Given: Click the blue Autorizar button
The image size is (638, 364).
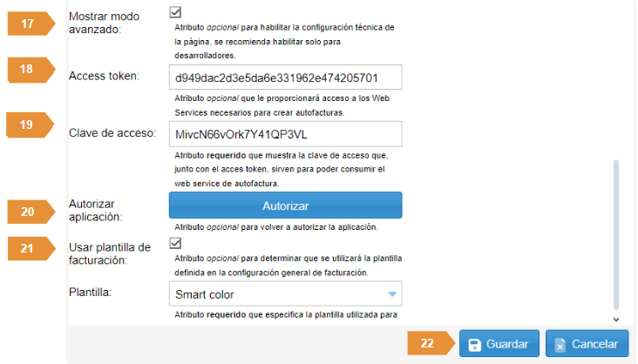Looking at the screenshot, I should tap(286, 206).
